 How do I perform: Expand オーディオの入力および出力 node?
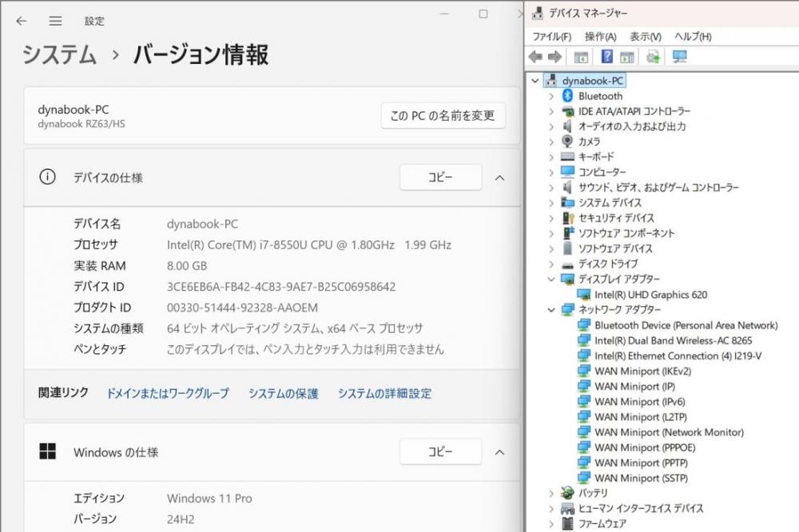click(551, 126)
